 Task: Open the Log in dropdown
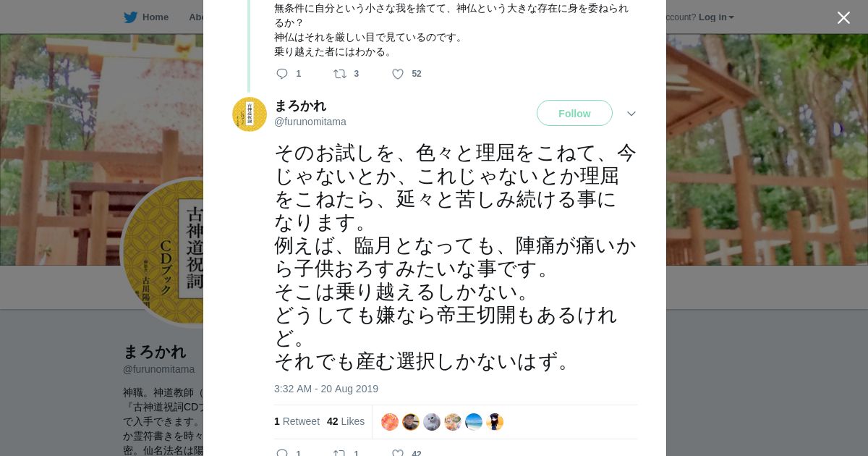[716, 17]
